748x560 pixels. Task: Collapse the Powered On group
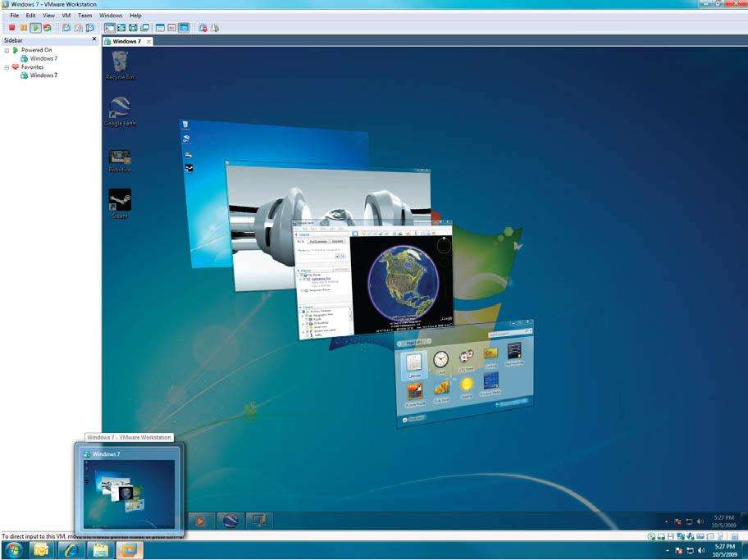coord(7,50)
